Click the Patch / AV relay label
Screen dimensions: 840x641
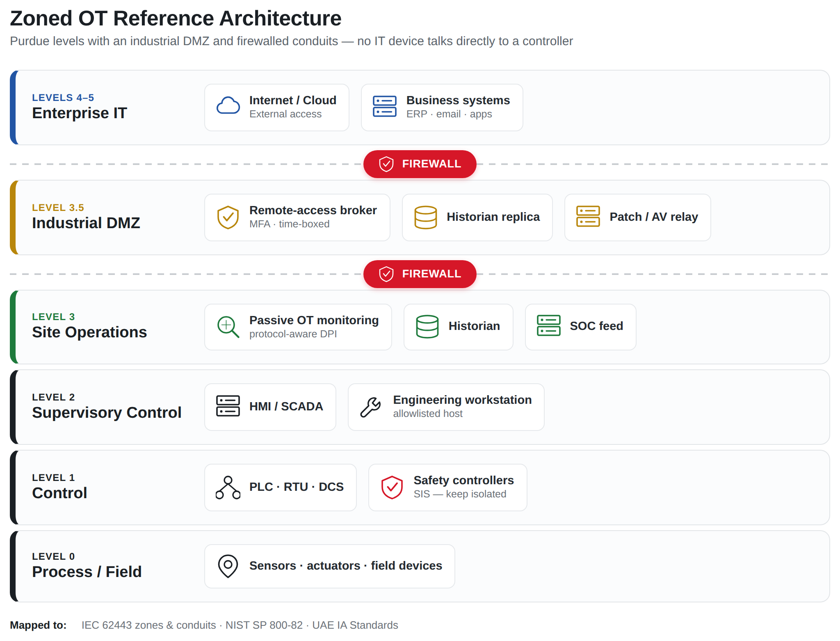(654, 217)
